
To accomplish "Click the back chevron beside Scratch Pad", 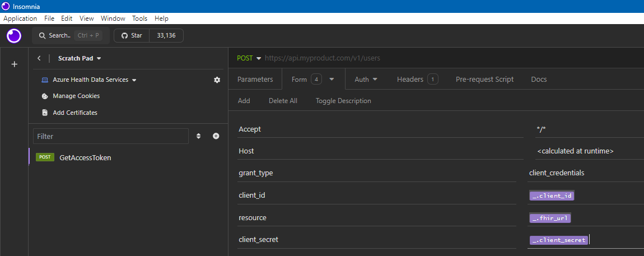I will click(x=39, y=58).
